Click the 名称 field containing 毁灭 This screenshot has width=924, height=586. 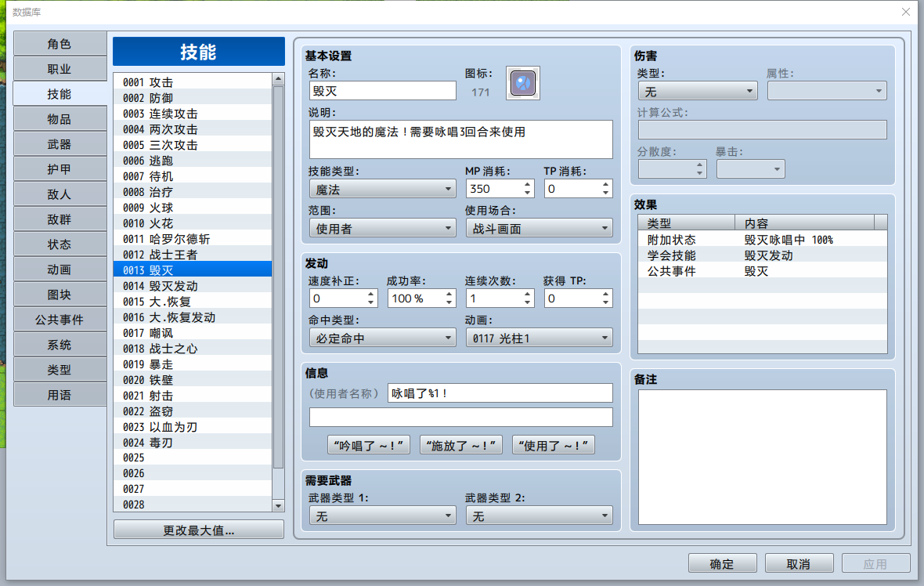click(382, 91)
